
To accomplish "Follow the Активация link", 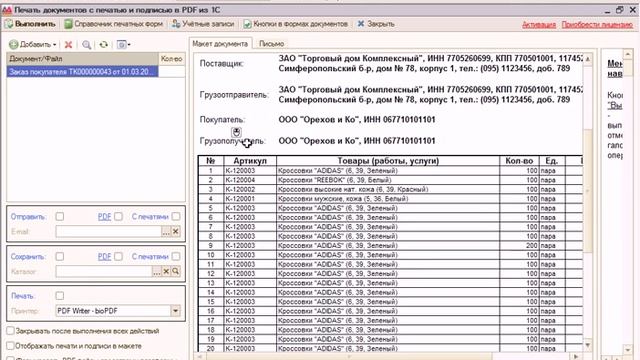I will click(539, 24).
